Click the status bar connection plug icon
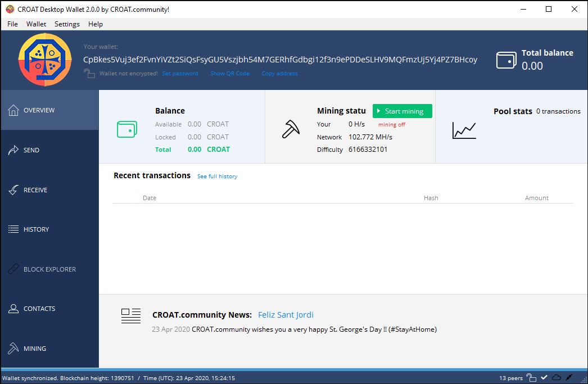Screen dimensions: 588x384 tap(569, 377)
